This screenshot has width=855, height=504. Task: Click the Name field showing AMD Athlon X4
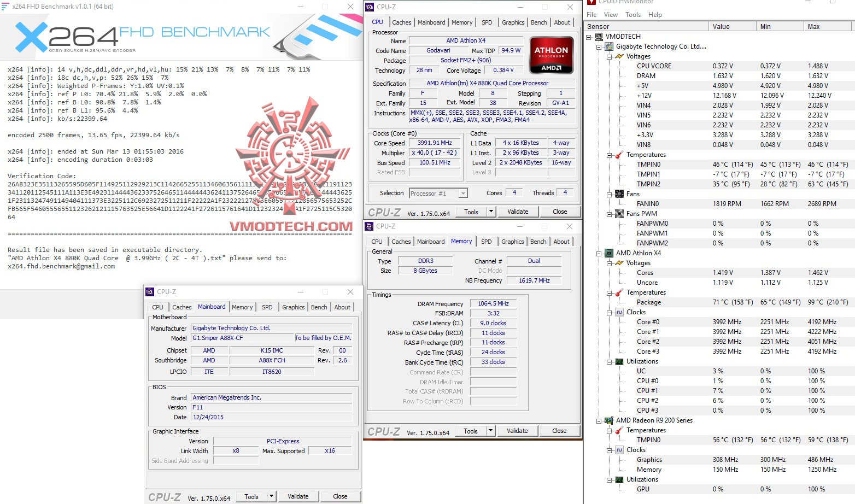pos(466,40)
